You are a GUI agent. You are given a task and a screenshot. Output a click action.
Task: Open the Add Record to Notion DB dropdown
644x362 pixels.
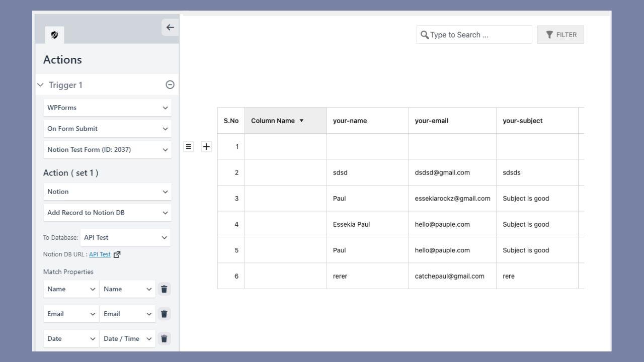(x=107, y=213)
